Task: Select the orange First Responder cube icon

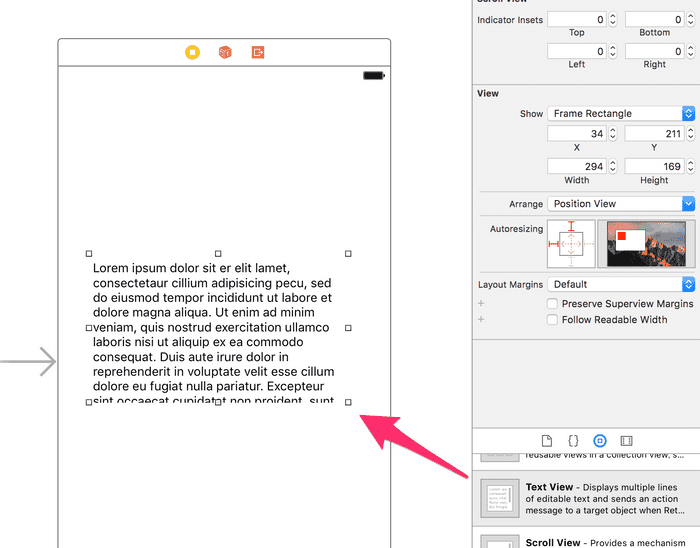Action: pos(225,52)
